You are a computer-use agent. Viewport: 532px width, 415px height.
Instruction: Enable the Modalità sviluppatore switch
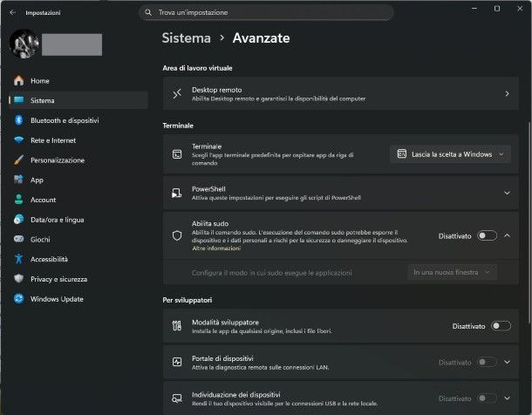[501, 326]
